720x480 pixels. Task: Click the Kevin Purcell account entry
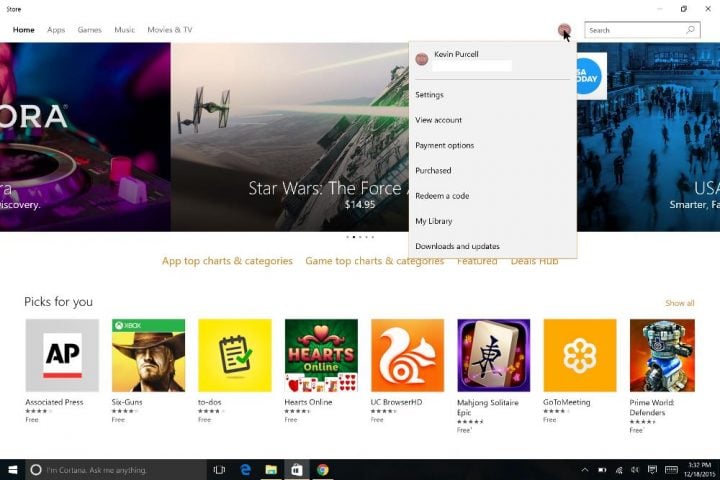(493, 60)
